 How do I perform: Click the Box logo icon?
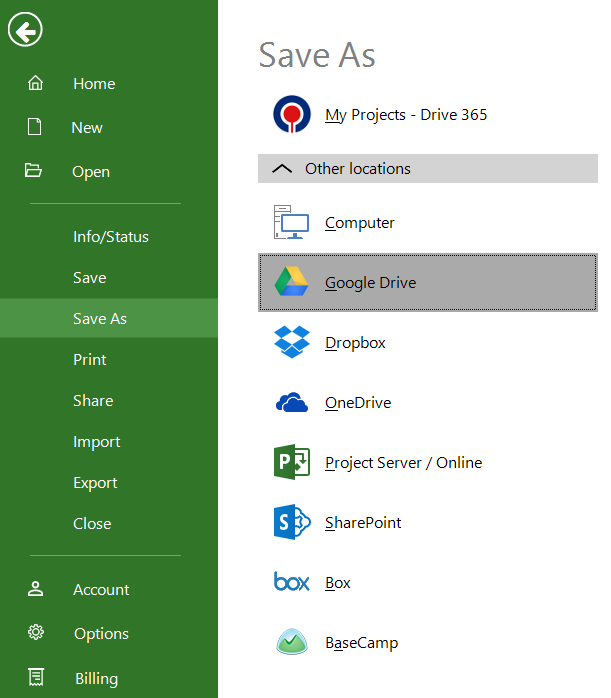click(291, 582)
